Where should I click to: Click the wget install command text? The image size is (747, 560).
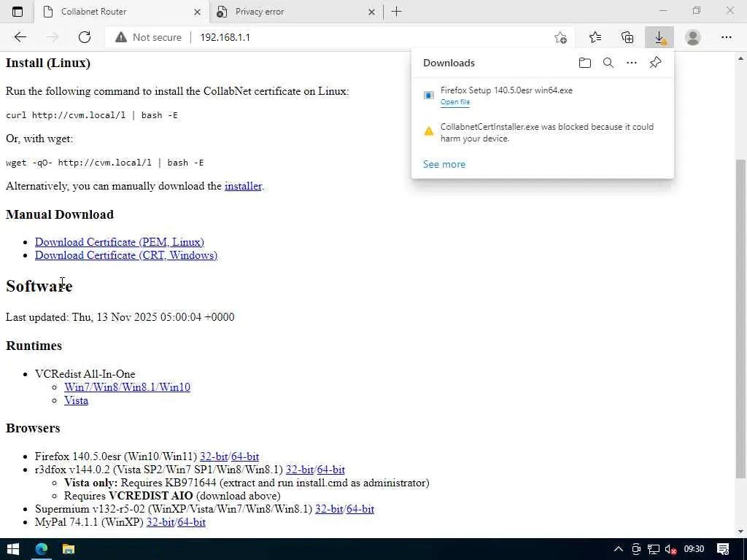coord(104,163)
